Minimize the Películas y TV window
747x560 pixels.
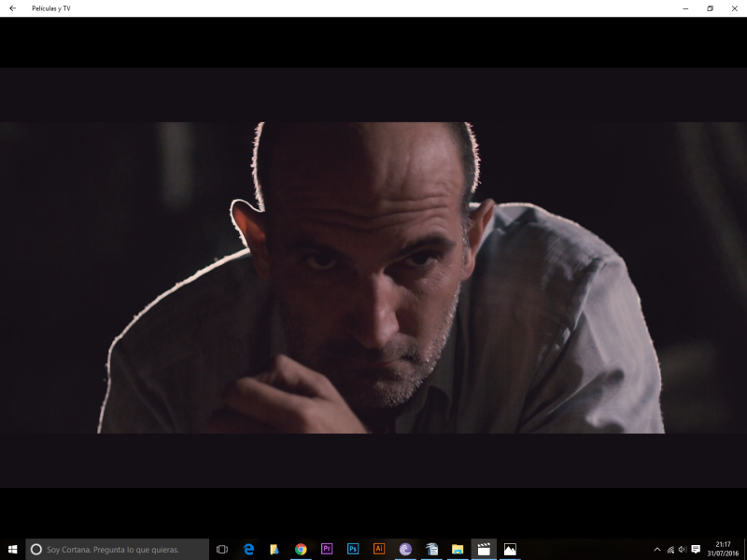pos(685,8)
